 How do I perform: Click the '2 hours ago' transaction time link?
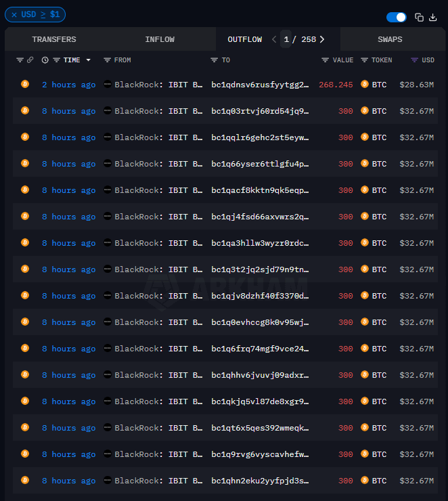[68, 85]
